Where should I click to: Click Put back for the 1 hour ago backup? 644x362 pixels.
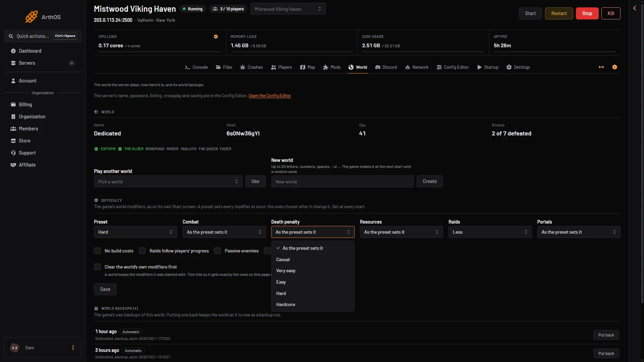pyautogui.click(x=606, y=335)
